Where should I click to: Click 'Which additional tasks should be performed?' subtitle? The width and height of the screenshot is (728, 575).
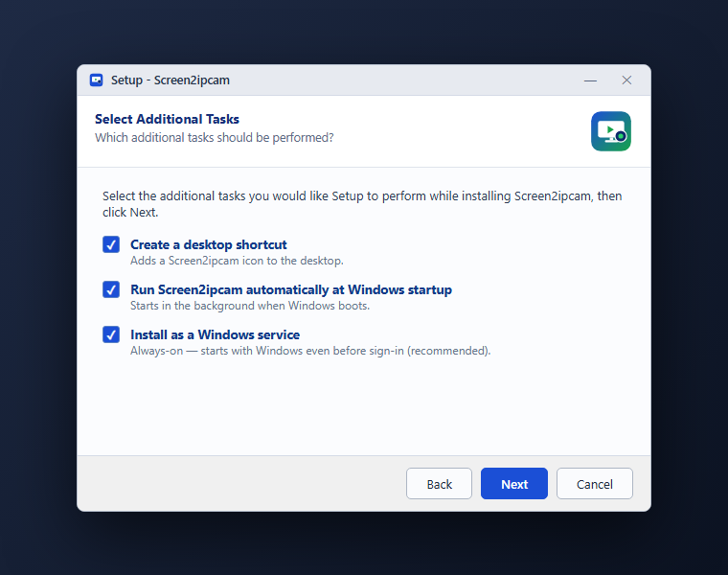coord(214,137)
